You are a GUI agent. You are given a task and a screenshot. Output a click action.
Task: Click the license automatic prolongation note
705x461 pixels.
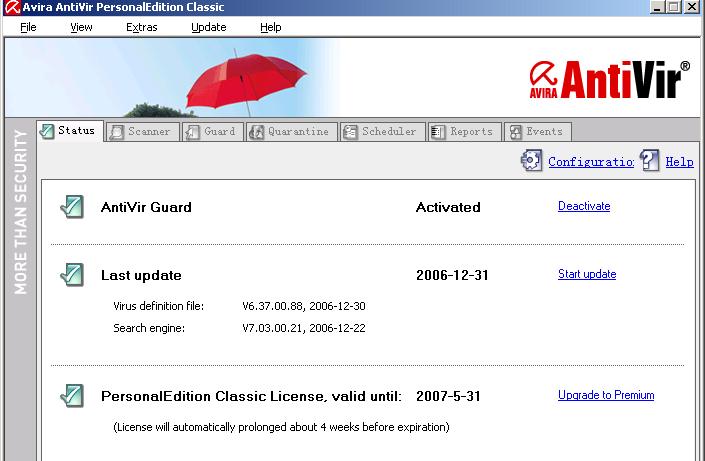(x=281, y=427)
